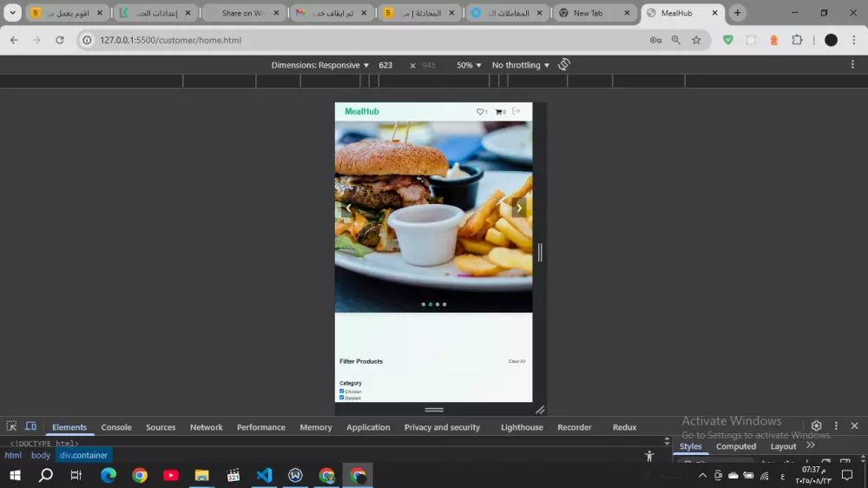This screenshot has width=868, height=488.
Task: Click the address bar URL field
Action: [365, 40]
